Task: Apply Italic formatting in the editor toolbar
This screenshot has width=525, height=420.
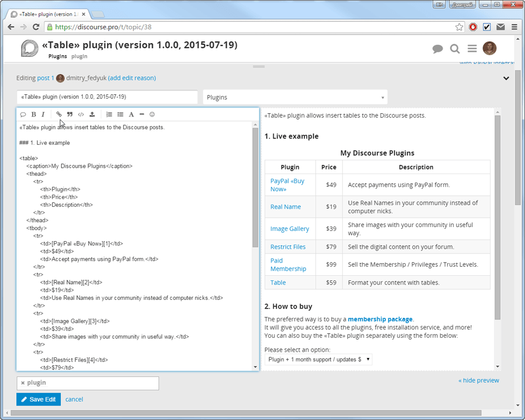Action: point(43,114)
